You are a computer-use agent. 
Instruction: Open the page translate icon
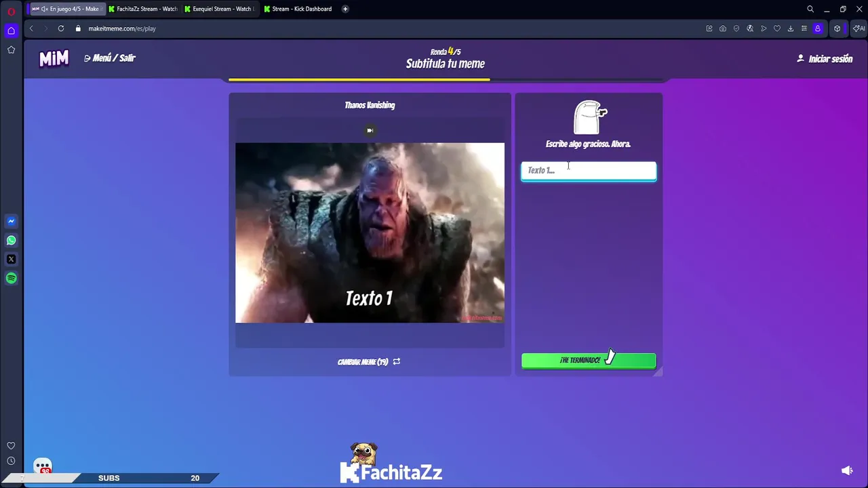pyautogui.click(x=750, y=28)
